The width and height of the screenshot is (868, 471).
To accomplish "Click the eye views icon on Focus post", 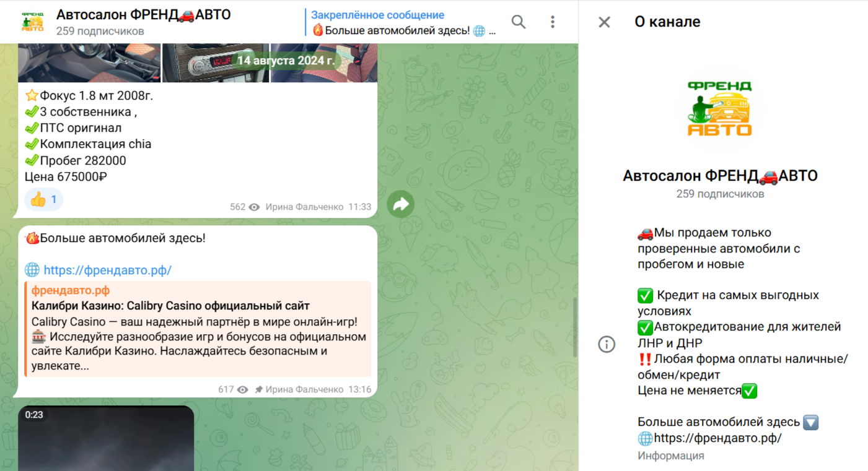I will pyautogui.click(x=254, y=207).
